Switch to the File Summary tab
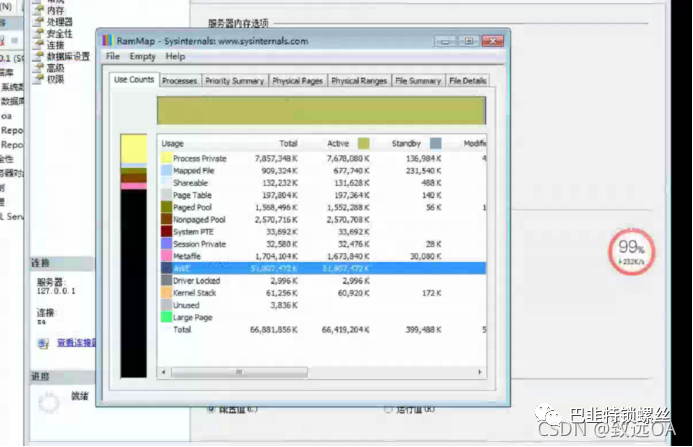This screenshot has height=447, width=693. pos(418,81)
